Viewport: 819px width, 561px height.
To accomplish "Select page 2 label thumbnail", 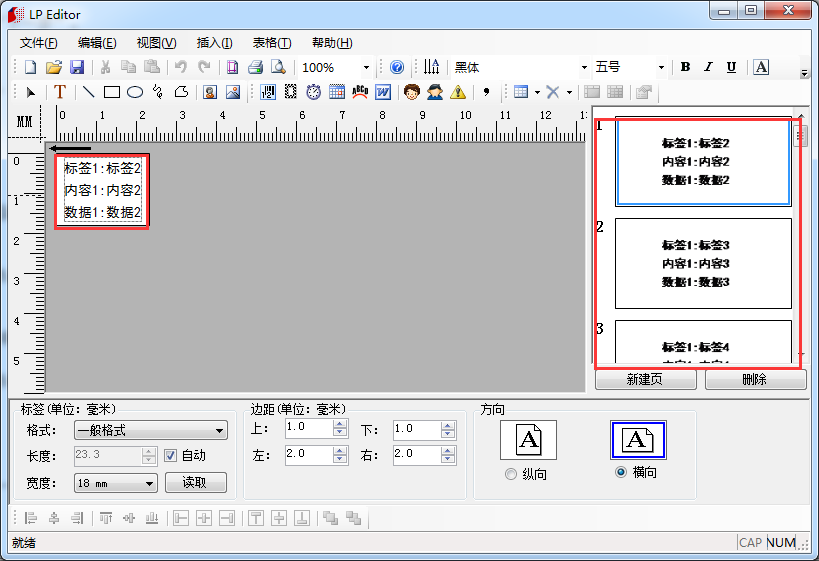I will coord(702,263).
